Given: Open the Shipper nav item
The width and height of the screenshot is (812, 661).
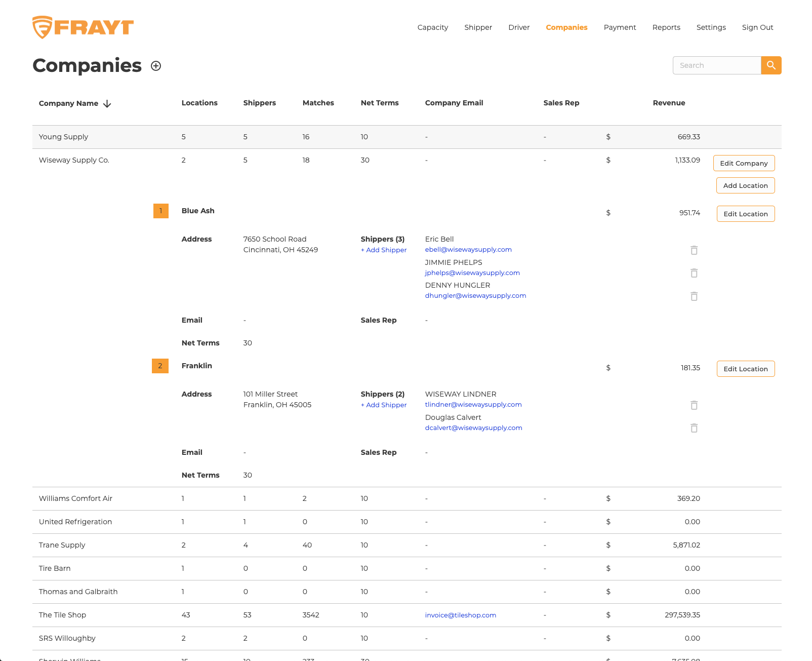Looking at the screenshot, I should 478,27.
